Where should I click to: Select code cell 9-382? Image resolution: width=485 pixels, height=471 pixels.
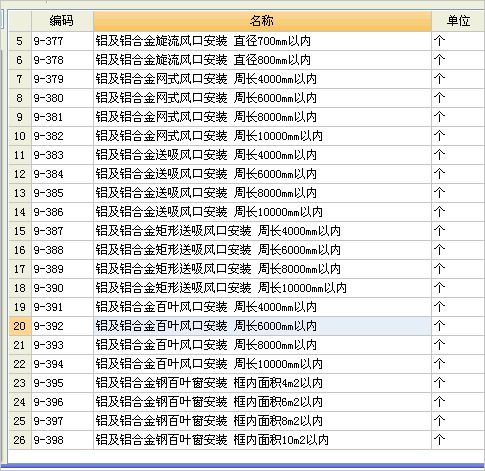[62, 136]
